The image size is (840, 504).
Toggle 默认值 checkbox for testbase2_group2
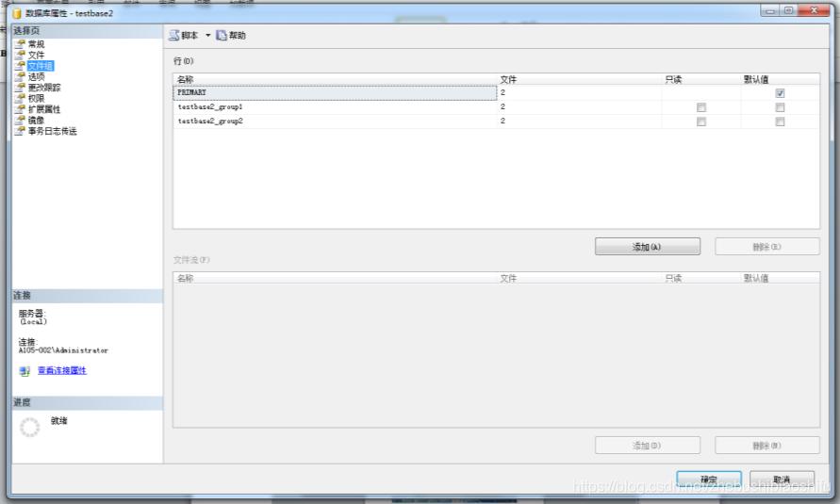[x=780, y=122]
